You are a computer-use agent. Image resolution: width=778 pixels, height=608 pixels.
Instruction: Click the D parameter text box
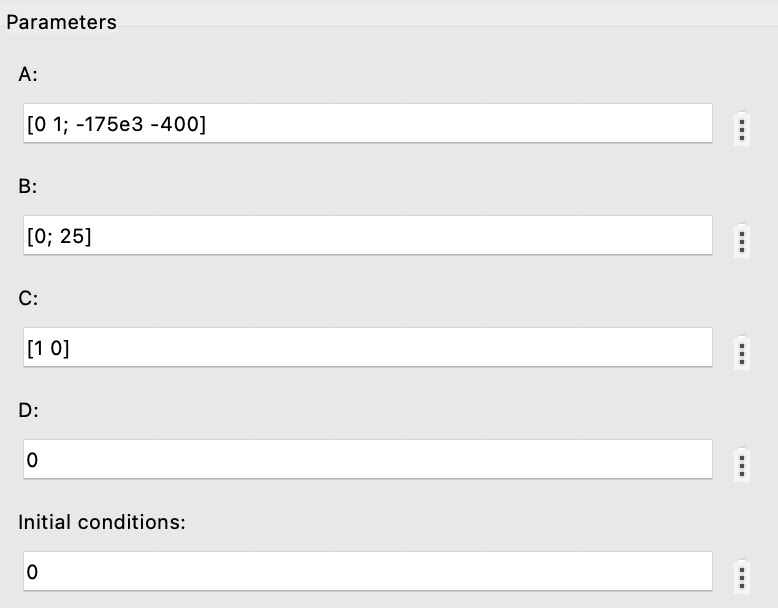coord(366,460)
